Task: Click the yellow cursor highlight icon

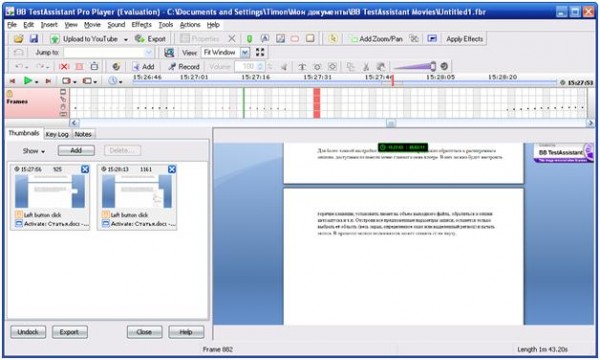Action: tap(333, 38)
